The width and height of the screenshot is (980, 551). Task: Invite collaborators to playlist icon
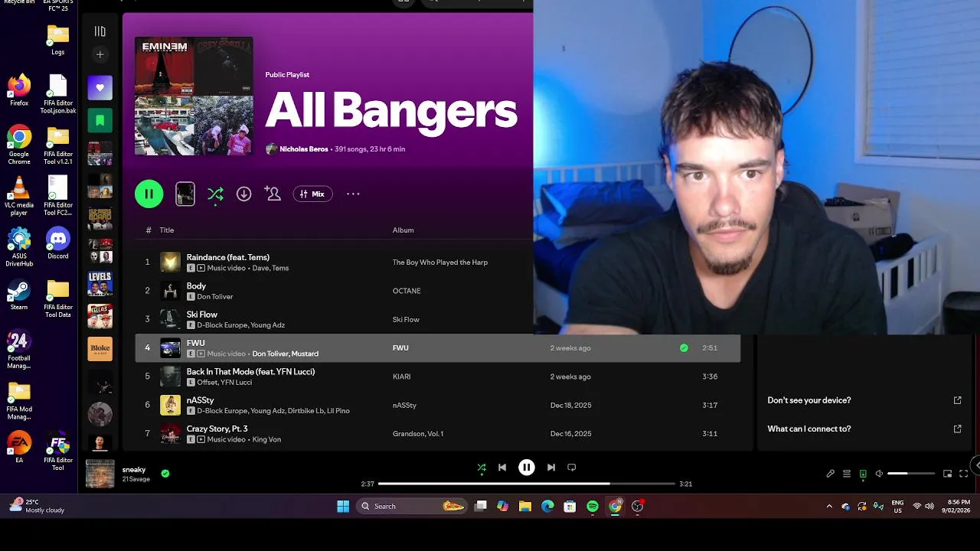[273, 194]
